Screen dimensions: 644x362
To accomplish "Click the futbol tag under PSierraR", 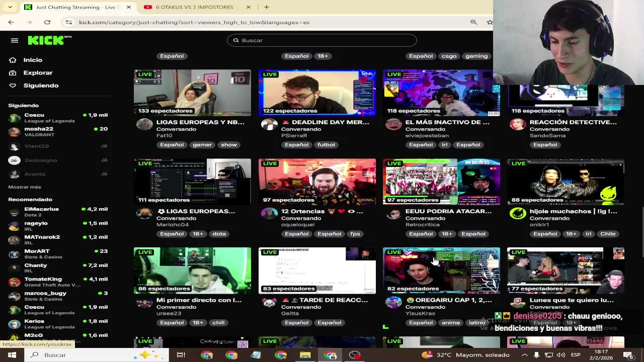I will 326,145.
